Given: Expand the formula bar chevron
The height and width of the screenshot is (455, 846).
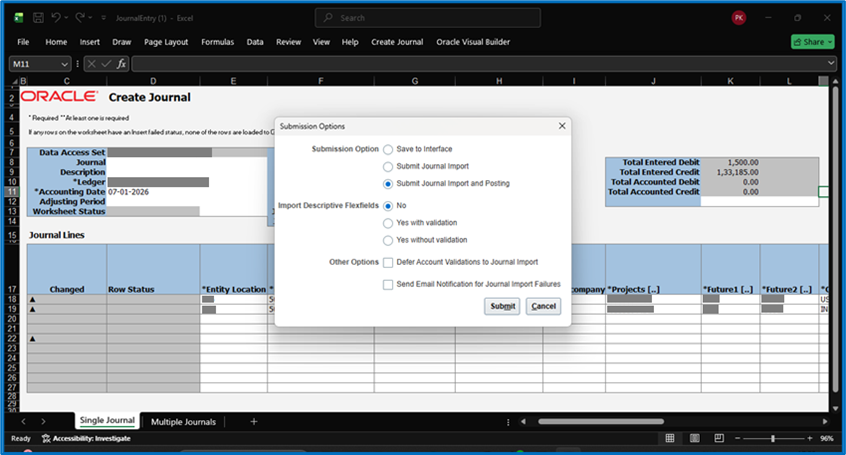Looking at the screenshot, I should [831, 64].
